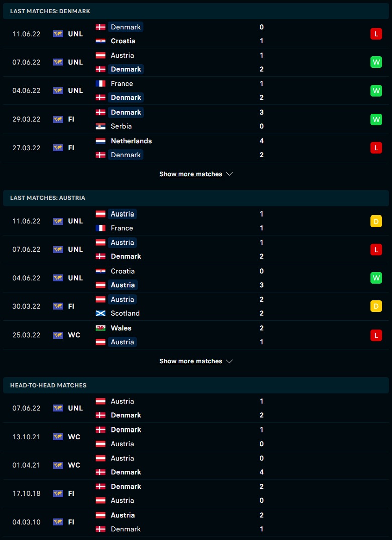Screen dimensions: 392x540
Task: Expand Show more matches under Austria section
Action: (191, 361)
